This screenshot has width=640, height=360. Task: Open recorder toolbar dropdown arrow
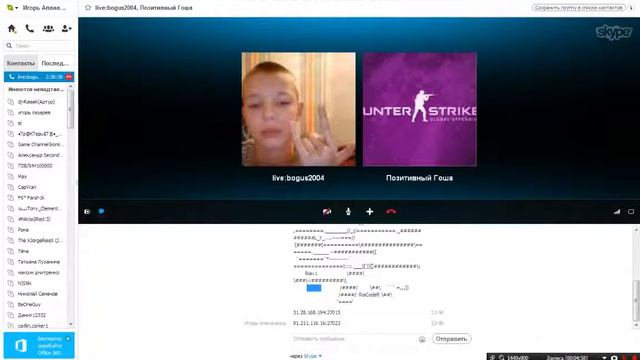click(604, 357)
